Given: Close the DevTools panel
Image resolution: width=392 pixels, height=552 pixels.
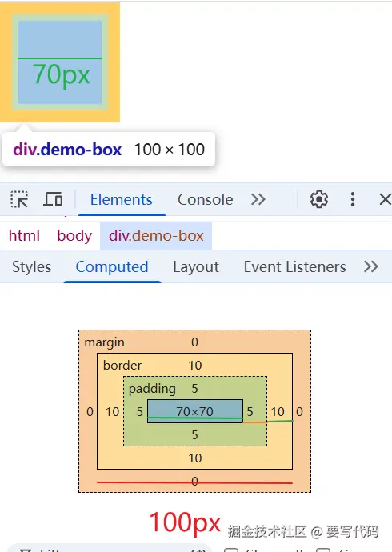Looking at the screenshot, I should 386,199.
